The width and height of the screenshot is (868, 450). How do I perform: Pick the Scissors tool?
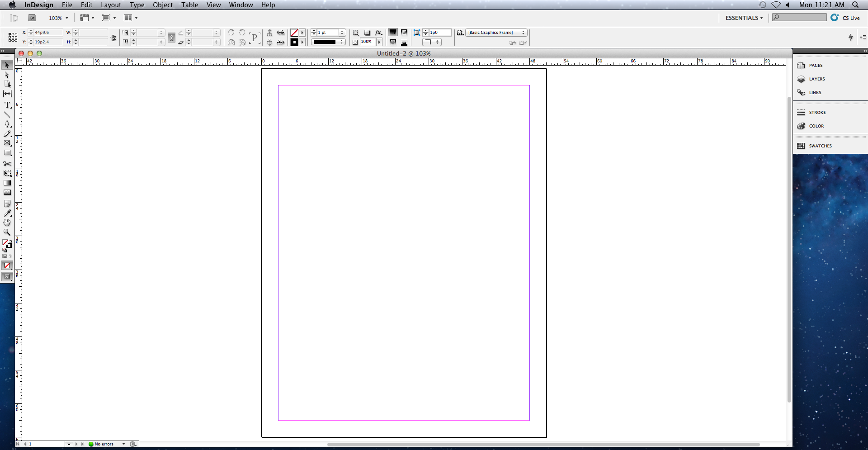7,164
